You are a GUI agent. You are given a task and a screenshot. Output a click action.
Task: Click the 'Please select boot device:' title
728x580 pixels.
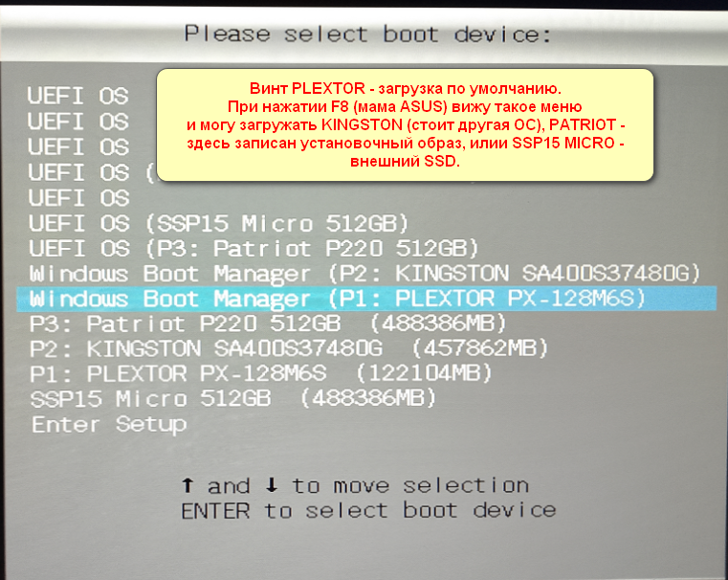[x=367, y=33]
